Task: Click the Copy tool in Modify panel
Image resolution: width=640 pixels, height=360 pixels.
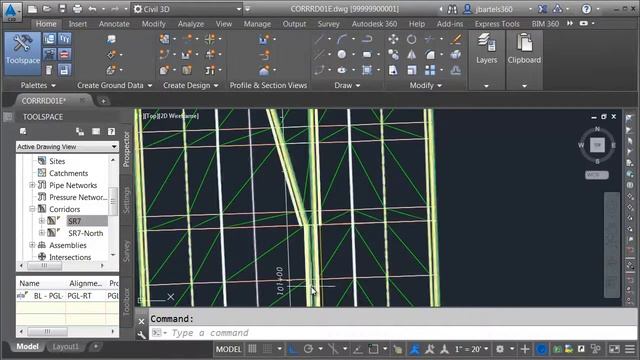Action: pyautogui.click(x=393, y=55)
